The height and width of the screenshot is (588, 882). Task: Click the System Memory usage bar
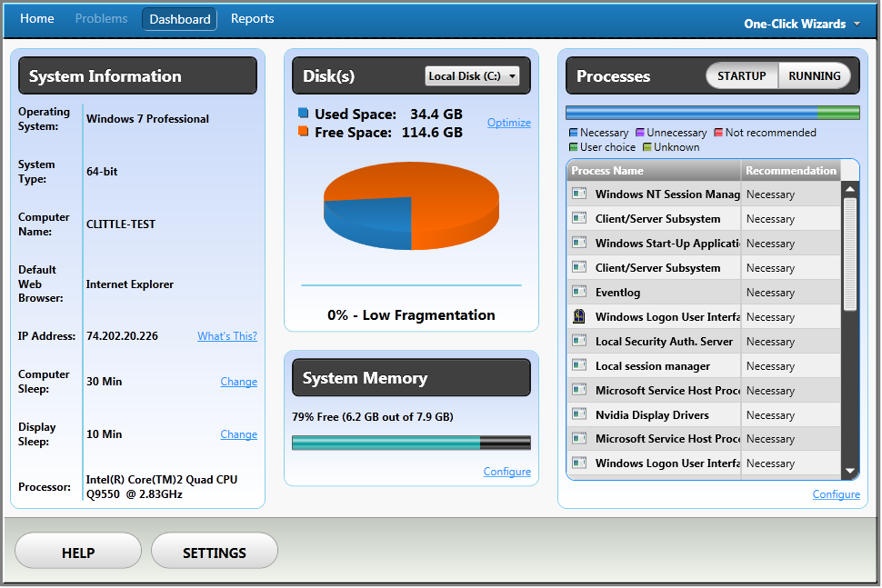click(x=410, y=443)
